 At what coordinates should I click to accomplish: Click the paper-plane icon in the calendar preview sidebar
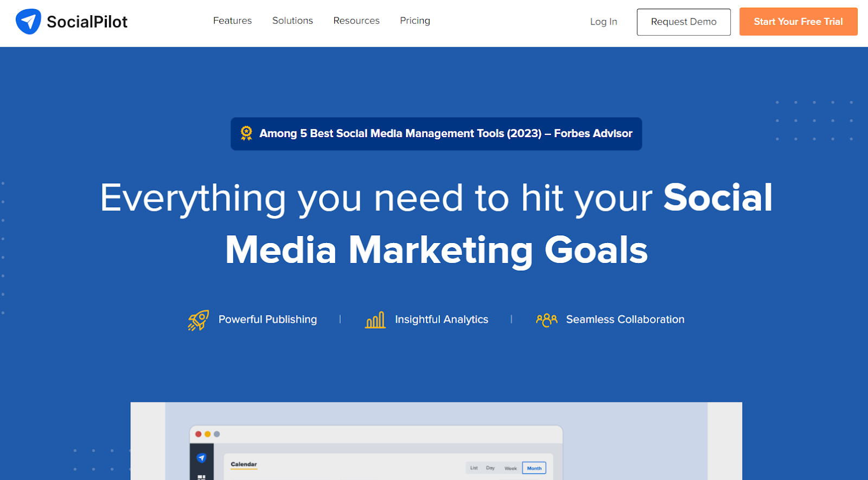(x=201, y=458)
